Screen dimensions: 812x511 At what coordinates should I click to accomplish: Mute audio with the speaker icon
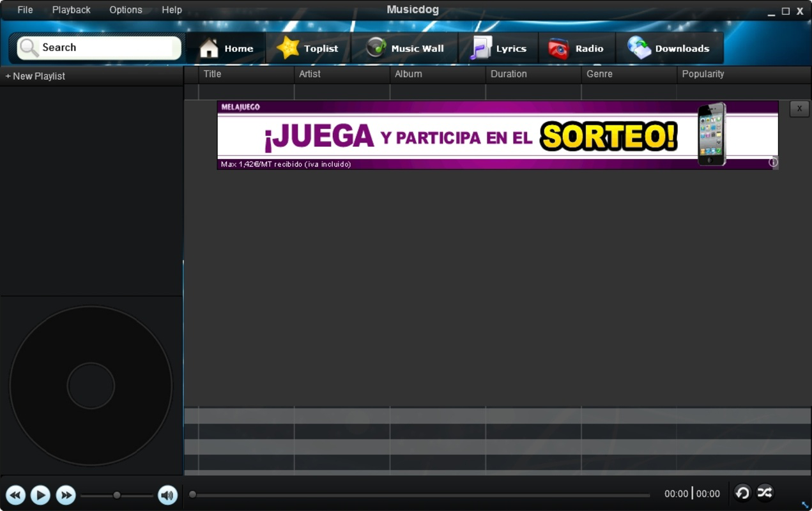pyautogui.click(x=167, y=495)
